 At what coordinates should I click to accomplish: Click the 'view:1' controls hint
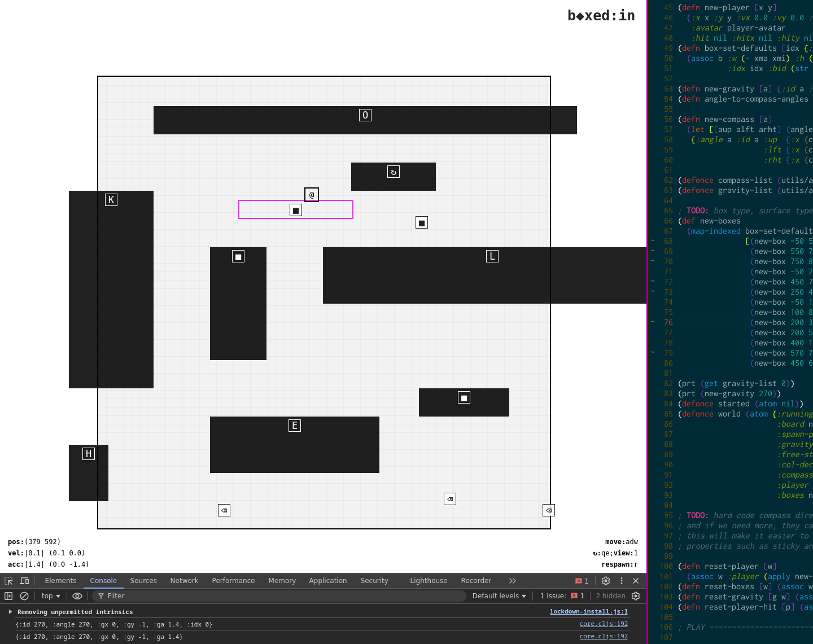click(x=626, y=553)
